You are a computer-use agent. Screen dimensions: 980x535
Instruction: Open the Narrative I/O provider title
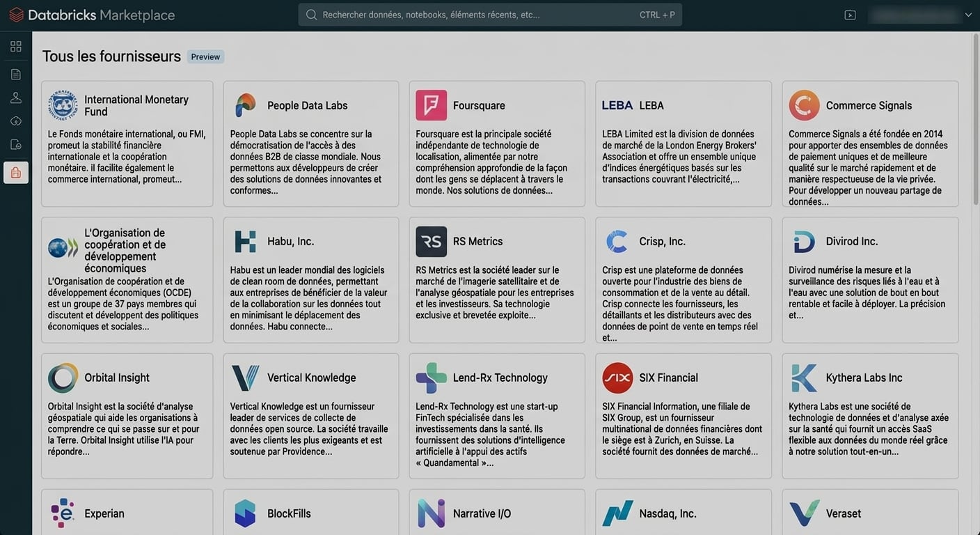pos(482,513)
